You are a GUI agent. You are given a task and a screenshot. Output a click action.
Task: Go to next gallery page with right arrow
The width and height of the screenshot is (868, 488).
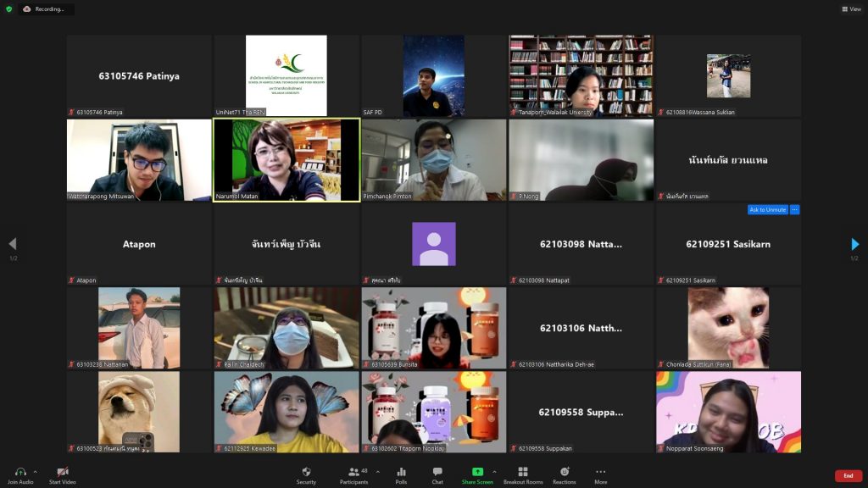tap(854, 244)
